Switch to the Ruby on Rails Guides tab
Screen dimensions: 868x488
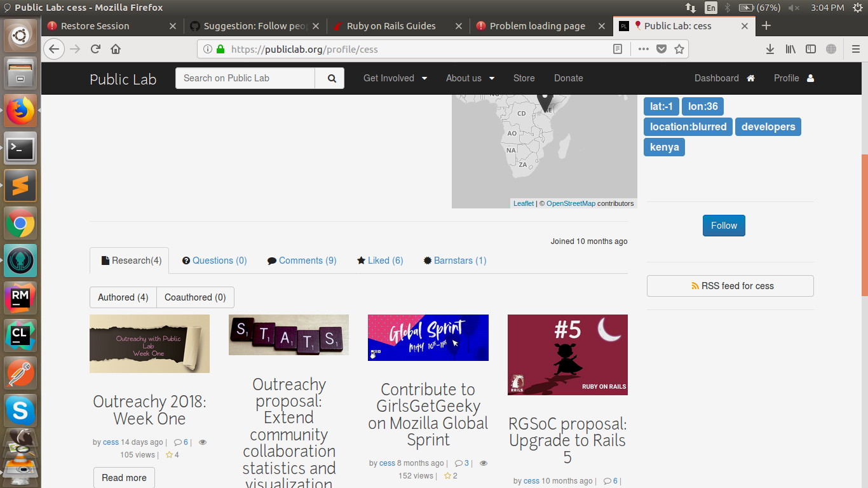(398, 26)
